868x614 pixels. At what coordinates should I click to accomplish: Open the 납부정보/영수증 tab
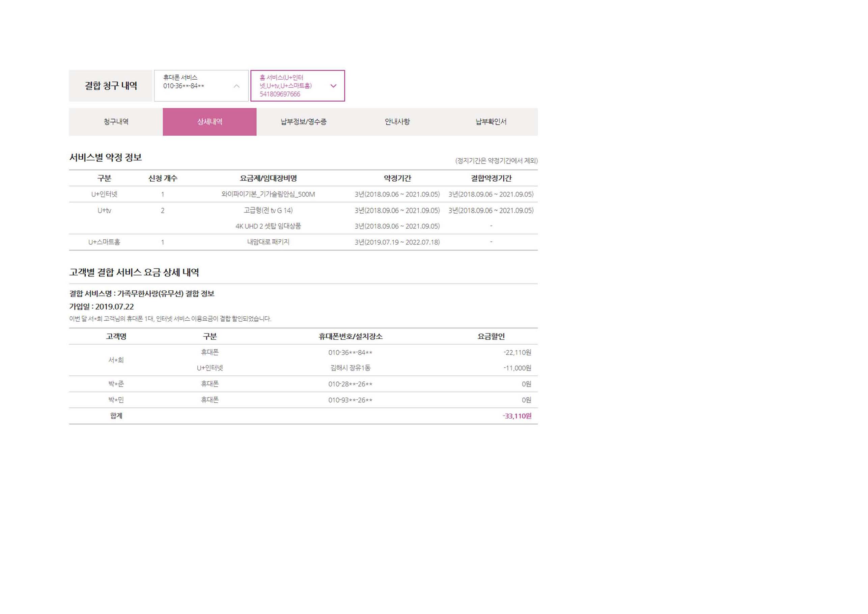tap(303, 122)
